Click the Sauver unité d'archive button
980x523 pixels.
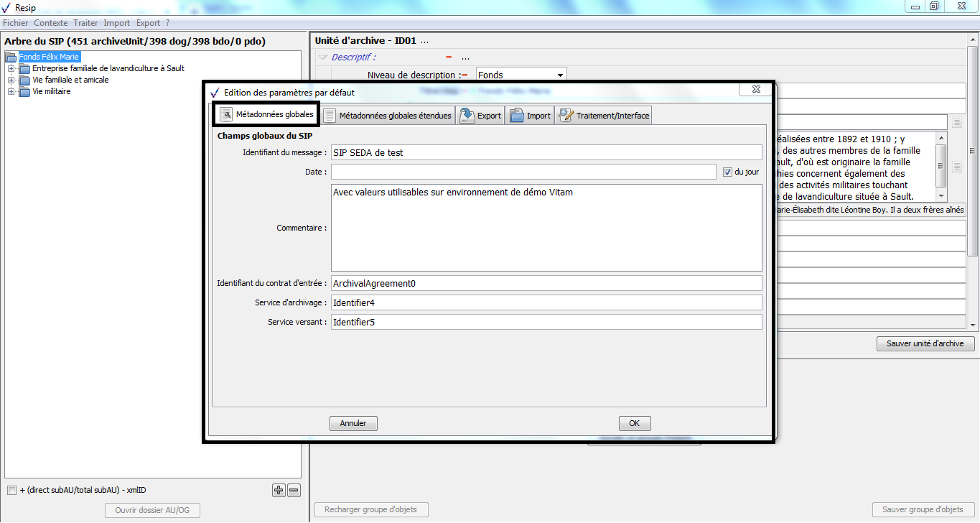[925, 343]
